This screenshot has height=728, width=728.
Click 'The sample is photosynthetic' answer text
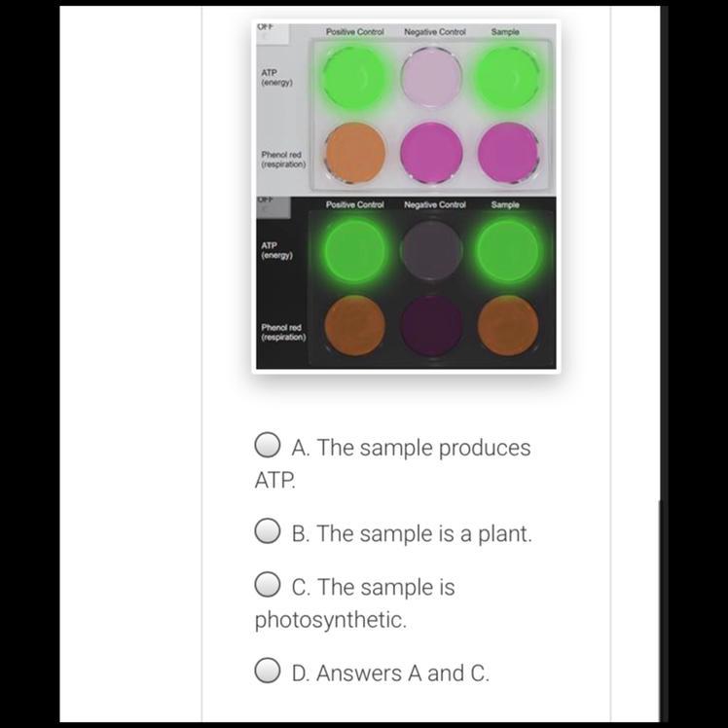pos(354,603)
